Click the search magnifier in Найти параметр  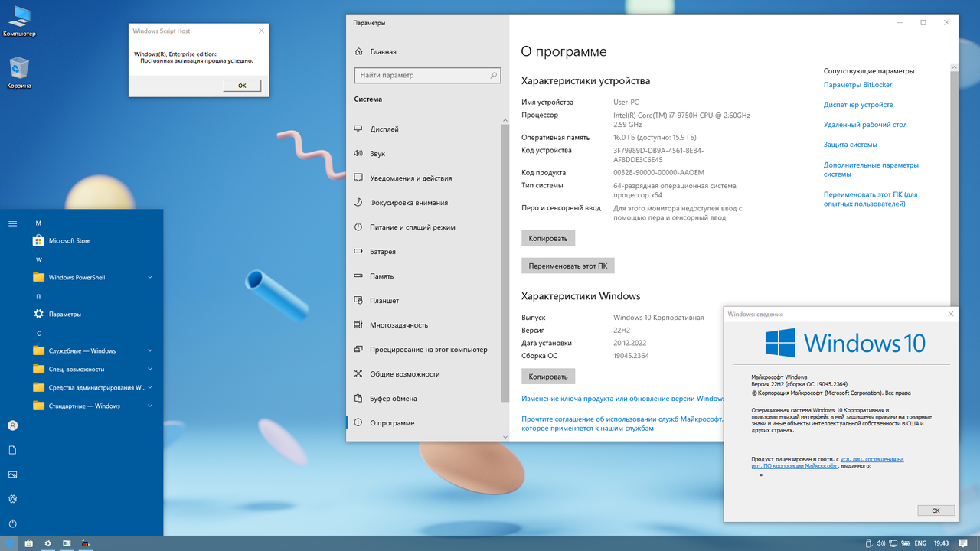494,76
